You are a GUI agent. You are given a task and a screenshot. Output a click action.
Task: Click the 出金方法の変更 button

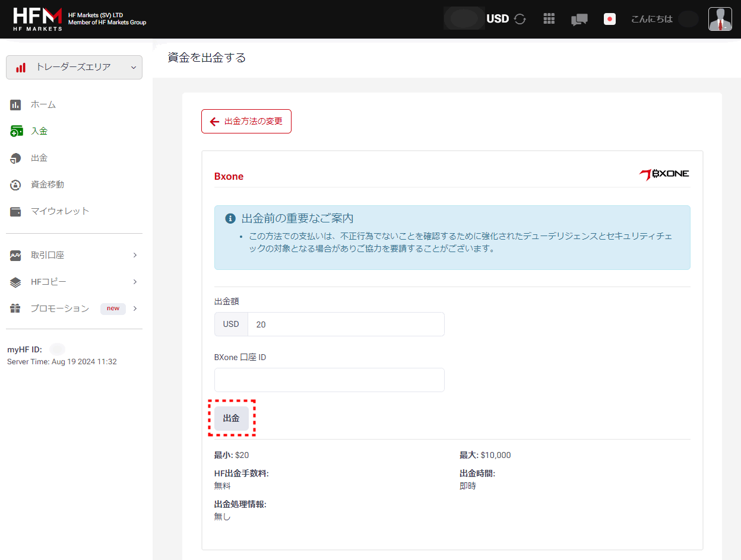click(246, 121)
